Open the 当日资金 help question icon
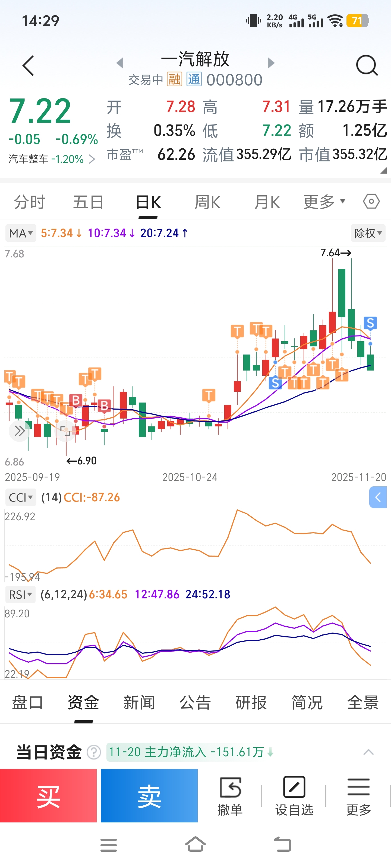Image resolution: width=391 pixels, height=868 pixels. click(x=94, y=752)
